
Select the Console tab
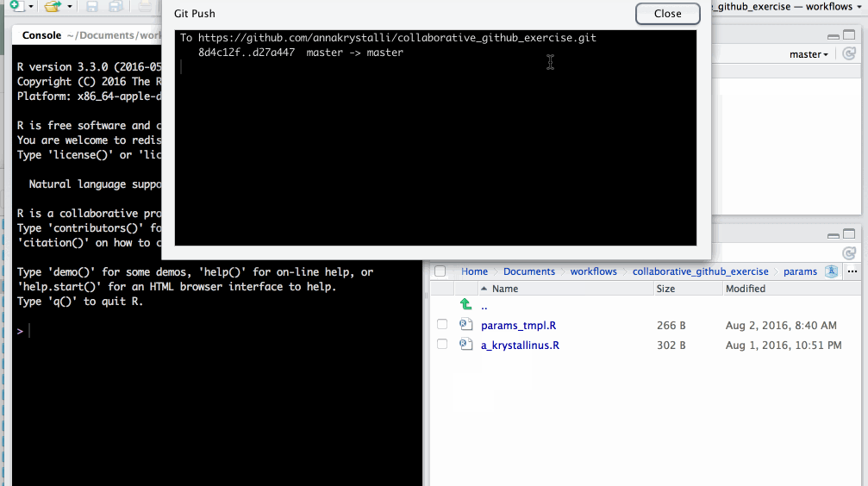(x=41, y=35)
